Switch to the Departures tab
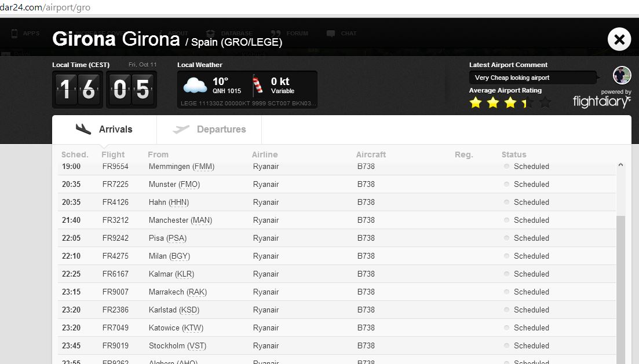 [x=209, y=130]
